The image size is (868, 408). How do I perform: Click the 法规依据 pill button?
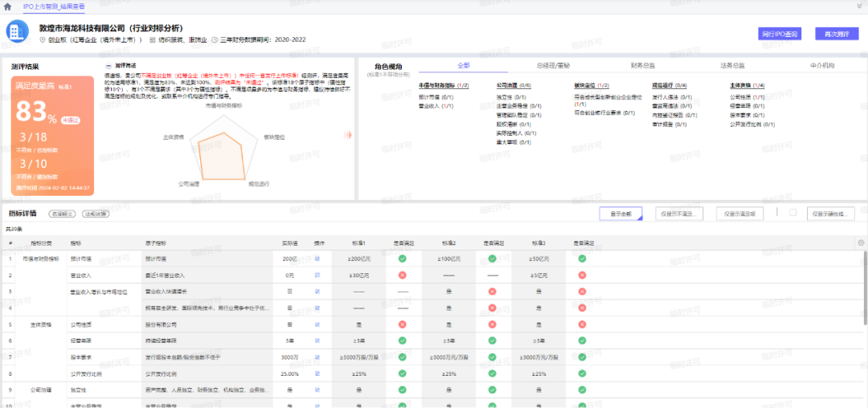96,214
